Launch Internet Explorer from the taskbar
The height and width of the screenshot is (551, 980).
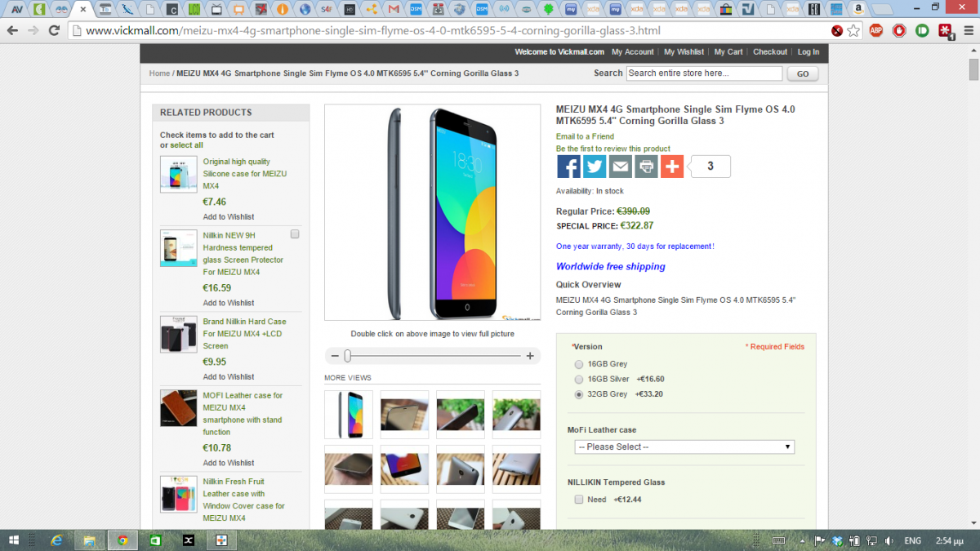point(56,540)
